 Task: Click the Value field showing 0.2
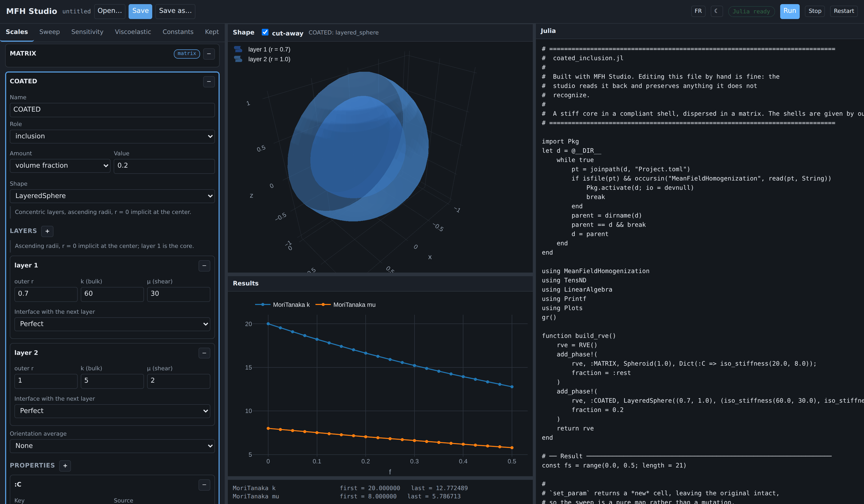click(x=164, y=166)
